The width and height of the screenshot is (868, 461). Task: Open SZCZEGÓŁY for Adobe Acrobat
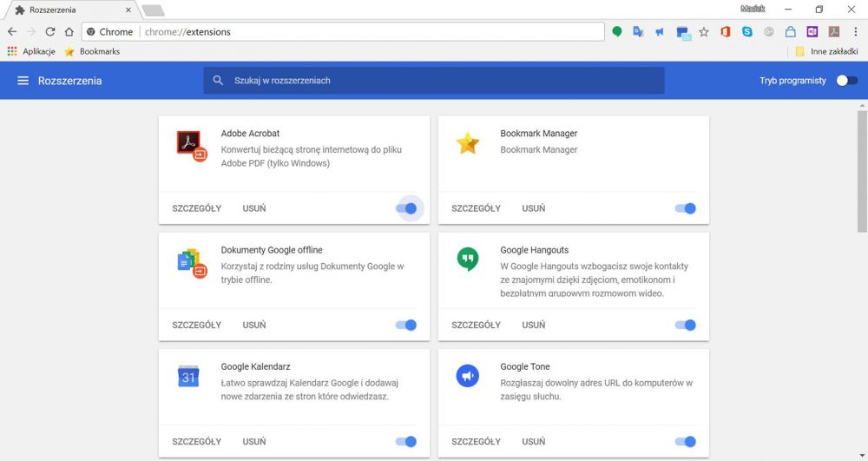pos(196,208)
